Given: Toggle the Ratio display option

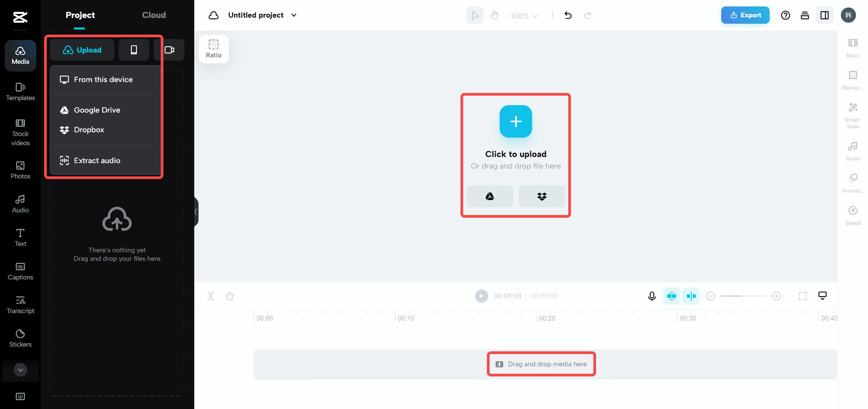Looking at the screenshot, I should point(214,49).
